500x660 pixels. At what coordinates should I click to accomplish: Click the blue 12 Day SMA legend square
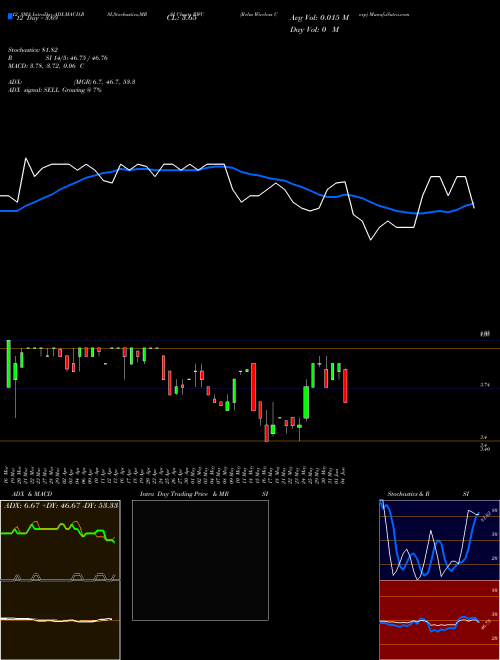(10, 17)
